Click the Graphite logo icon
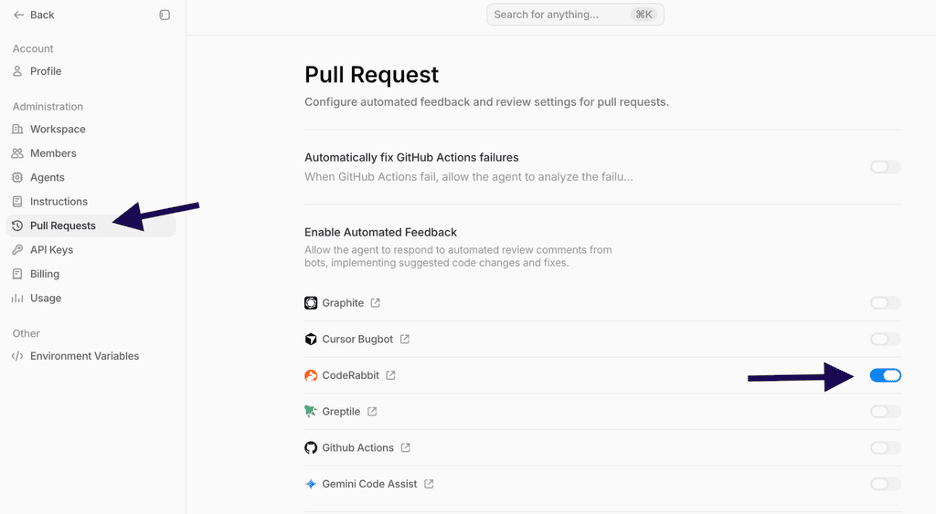Image resolution: width=936 pixels, height=514 pixels. [311, 303]
